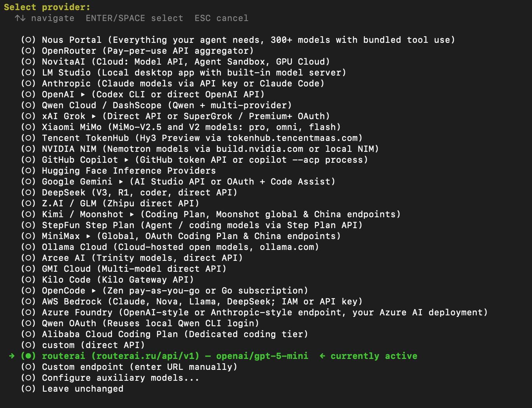
Task: Select the Anthropic radio option
Action: [x=28, y=83]
